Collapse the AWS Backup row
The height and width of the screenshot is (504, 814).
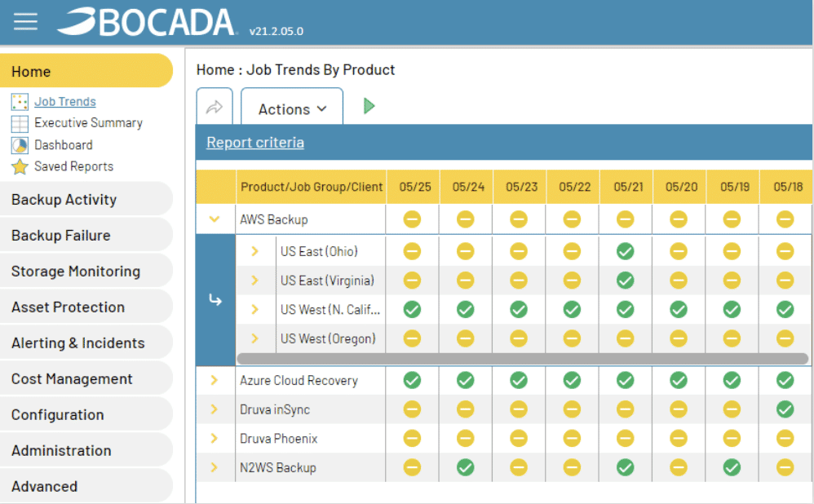215,219
